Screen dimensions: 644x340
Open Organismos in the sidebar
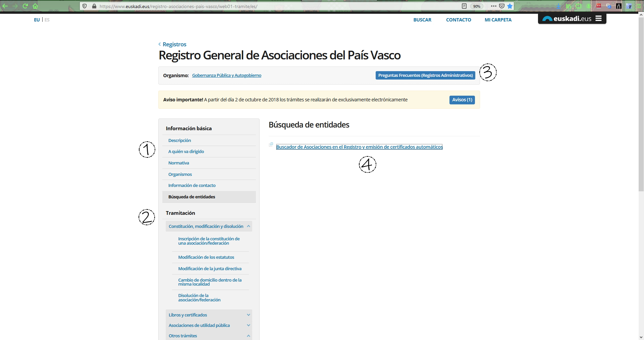click(x=180, y=174)
